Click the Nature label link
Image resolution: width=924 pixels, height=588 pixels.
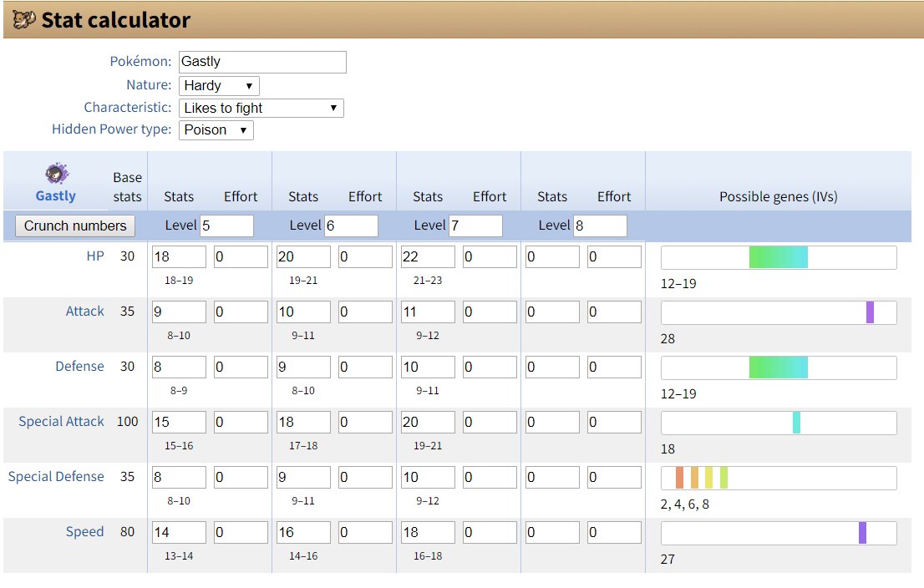tap(149, 85)
